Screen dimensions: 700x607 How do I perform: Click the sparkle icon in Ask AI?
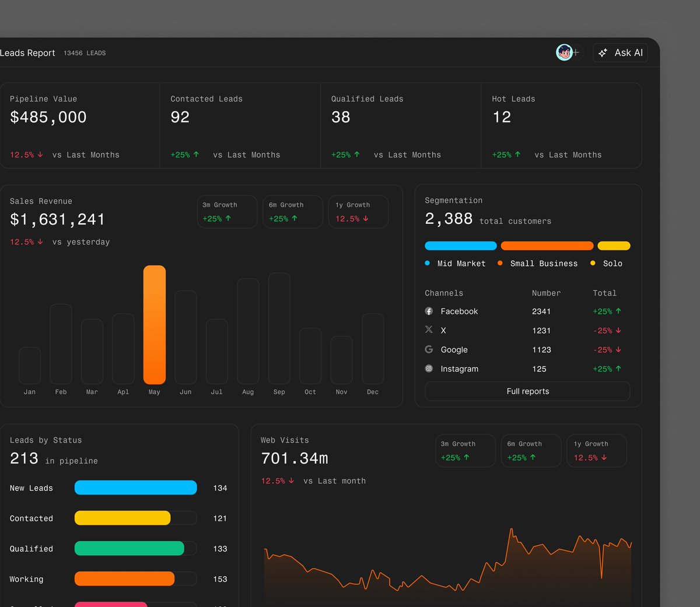603,52
